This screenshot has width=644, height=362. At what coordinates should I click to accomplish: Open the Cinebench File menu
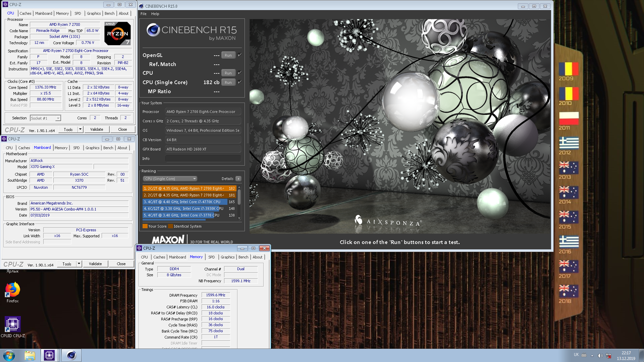[144, 14]
